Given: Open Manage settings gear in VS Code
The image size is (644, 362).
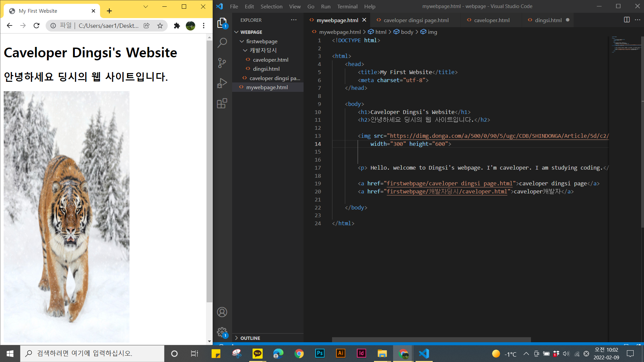Looking at the screenshot, I should pyautogui.click(x=222, y=332).
